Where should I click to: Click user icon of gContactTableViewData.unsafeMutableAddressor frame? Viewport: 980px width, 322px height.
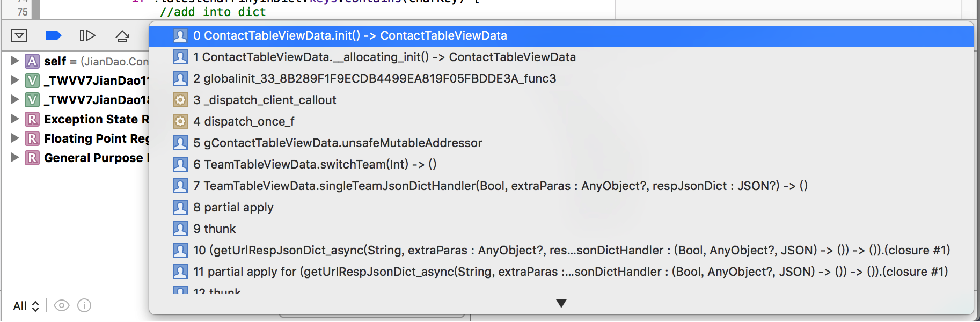pyautogui.click(x=180, y=143)
